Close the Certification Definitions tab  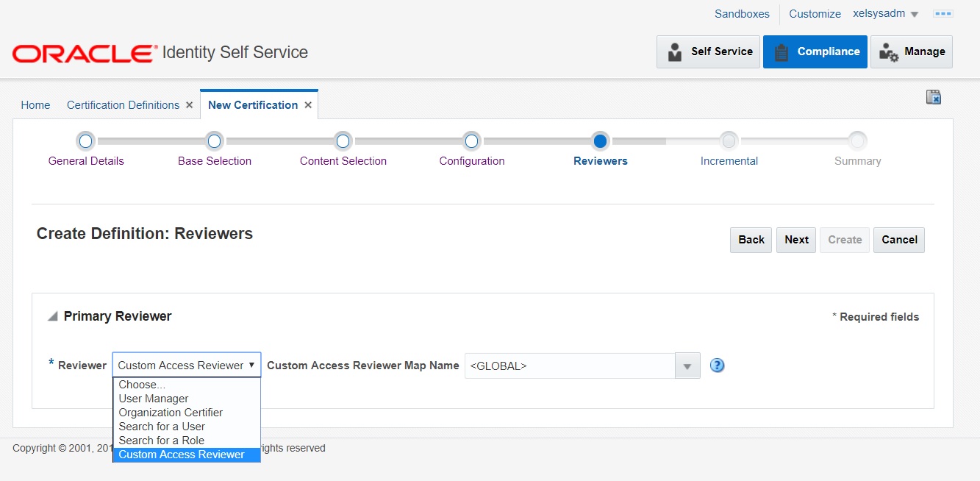click(x=189, y=105)
